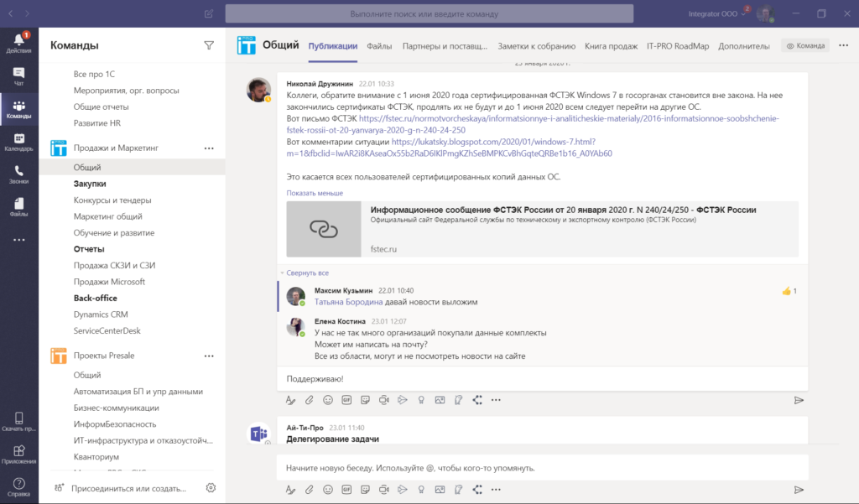Collapse all replies with Свернуть все
Image resolution: width=859 pixels, height=504 pixels.
[307, 273]
